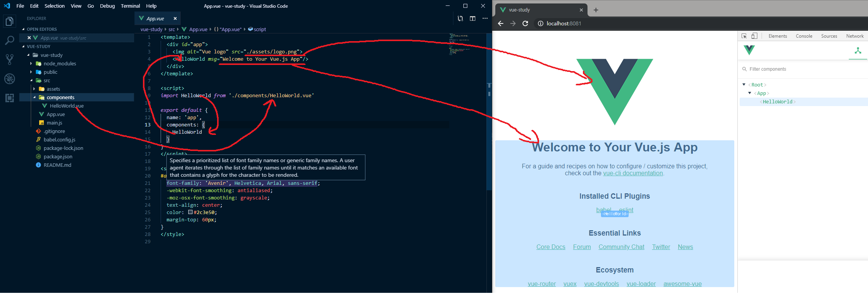Open the vuex link
The height and width of the screenshot is (294, 868).
tap(570, 284)
